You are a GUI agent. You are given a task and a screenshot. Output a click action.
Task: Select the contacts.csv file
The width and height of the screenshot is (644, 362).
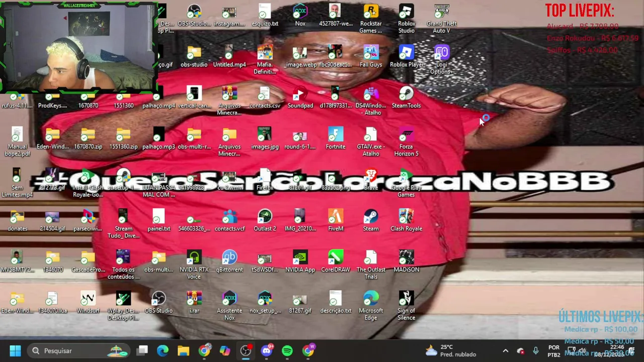(x=265, y=98)
